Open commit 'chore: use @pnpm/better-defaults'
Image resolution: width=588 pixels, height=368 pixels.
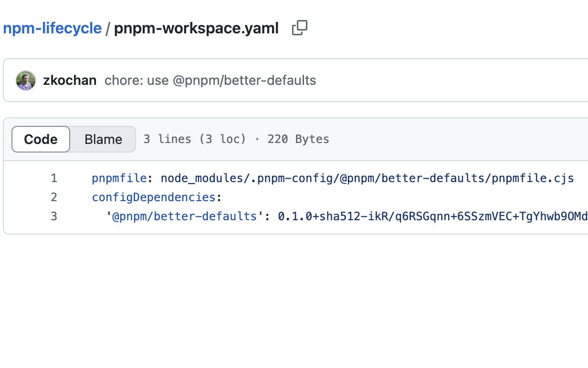(x=210, y=80)
